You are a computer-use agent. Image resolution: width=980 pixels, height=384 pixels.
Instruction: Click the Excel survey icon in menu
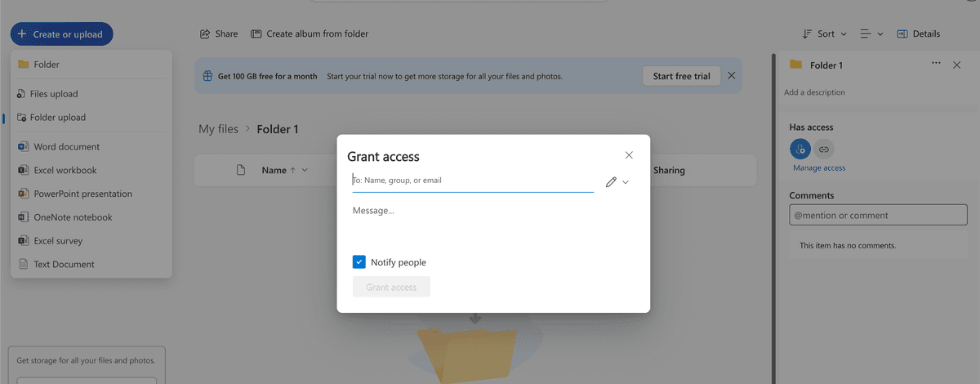click(23, 241)
